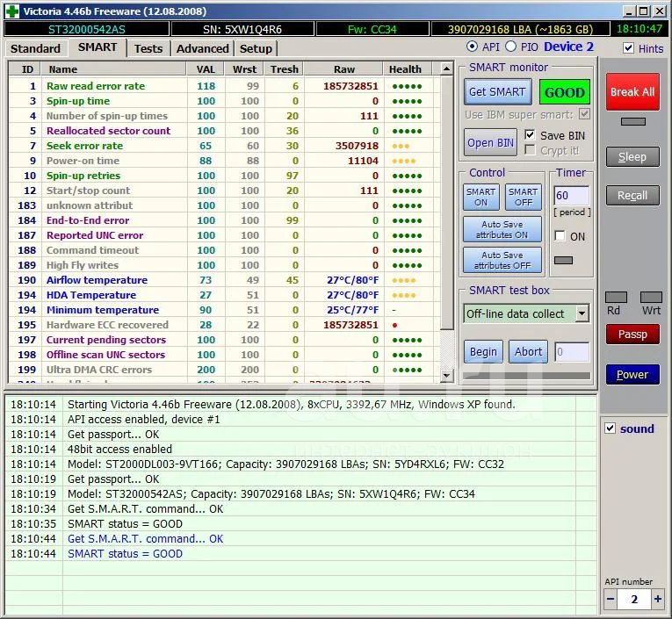
Task: Switch to the Standard tab
Action: [x=35, y=48]
